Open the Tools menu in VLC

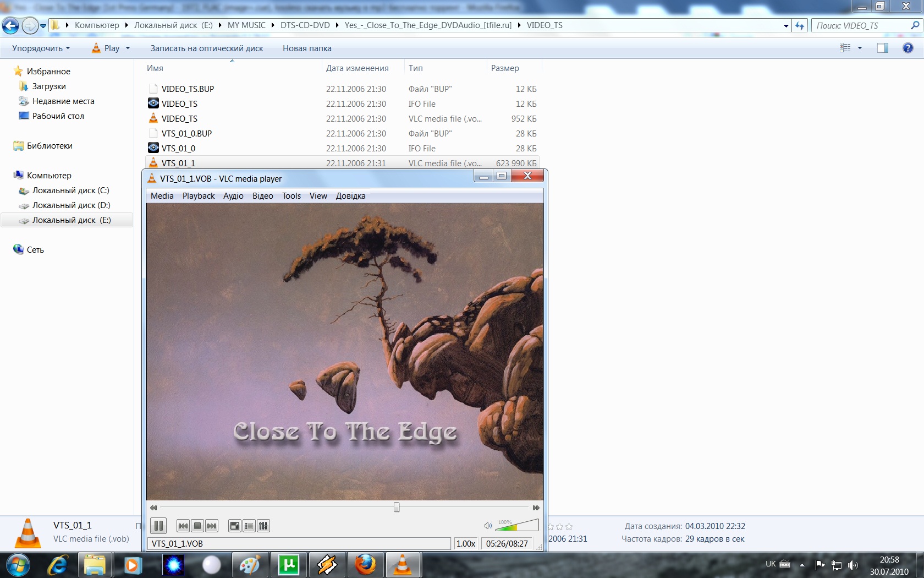pyautogui.click(x=291, y=196)
